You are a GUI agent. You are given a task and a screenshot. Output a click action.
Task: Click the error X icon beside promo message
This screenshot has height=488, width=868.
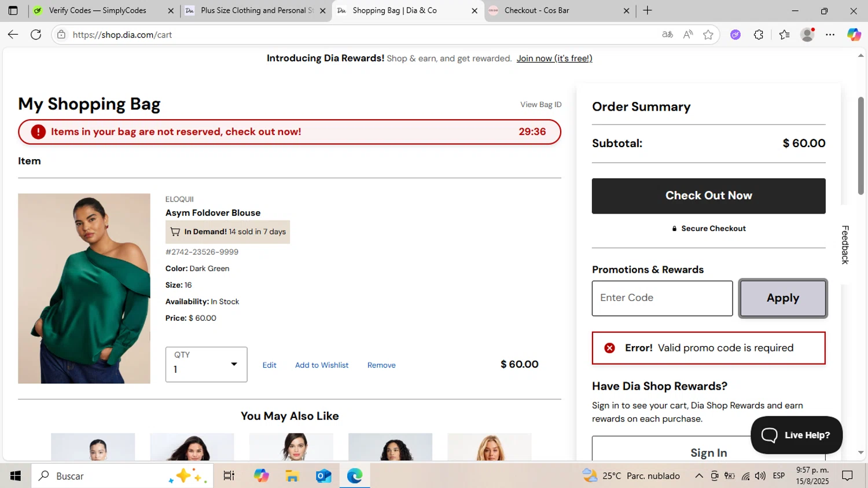[x=609, y=348]
